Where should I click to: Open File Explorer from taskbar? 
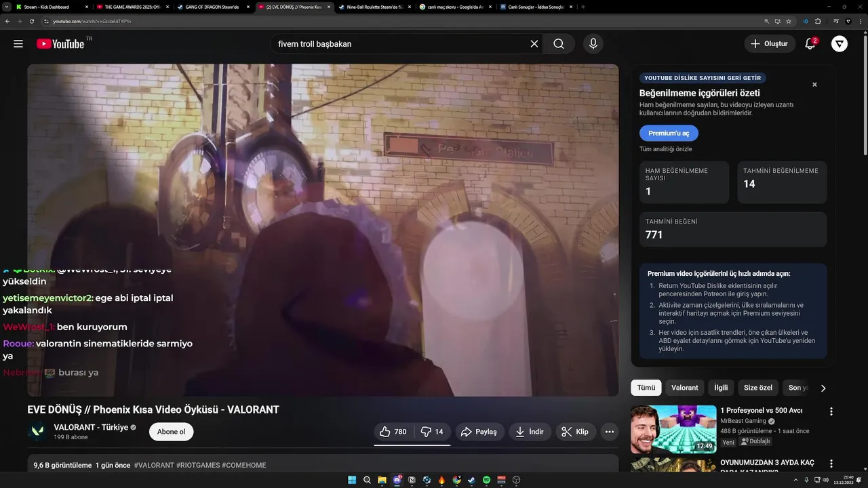coord(382,480)
